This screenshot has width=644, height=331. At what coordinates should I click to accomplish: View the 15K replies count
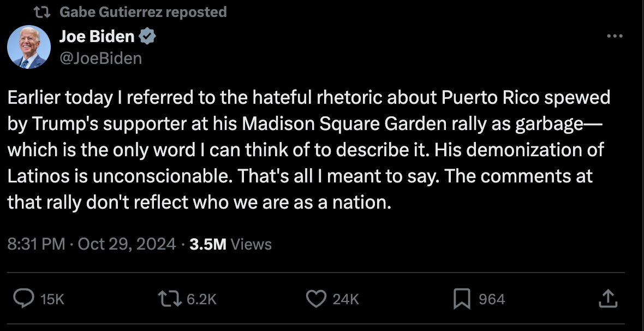[53, 299]
